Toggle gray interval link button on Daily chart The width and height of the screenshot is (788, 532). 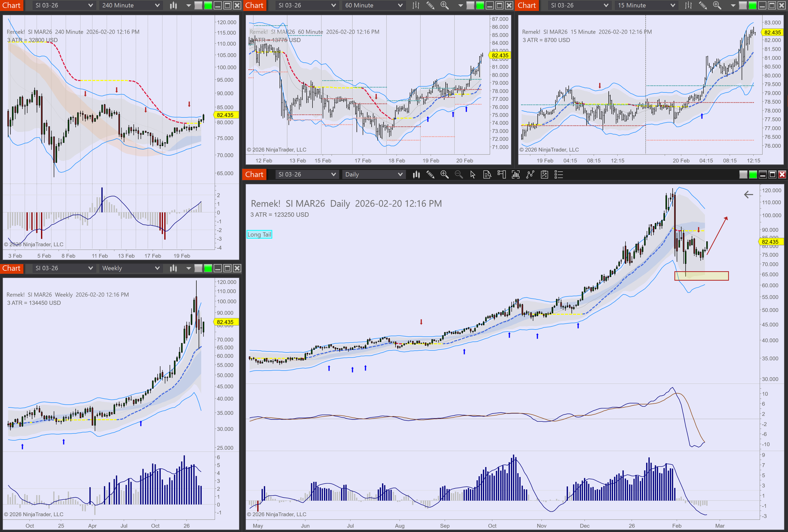(x=743, y=175)
